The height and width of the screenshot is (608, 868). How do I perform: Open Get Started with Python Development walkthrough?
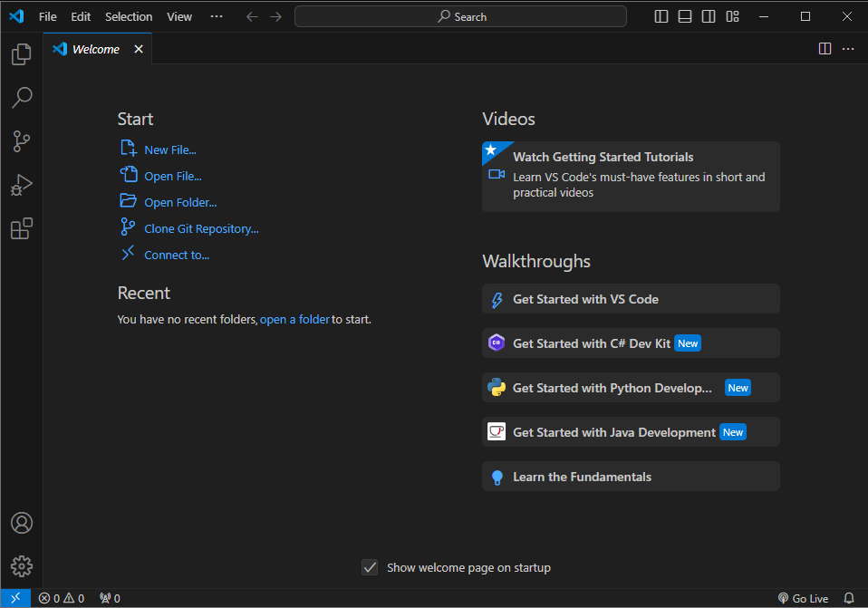pyautogui.click(x=631, y=388)
